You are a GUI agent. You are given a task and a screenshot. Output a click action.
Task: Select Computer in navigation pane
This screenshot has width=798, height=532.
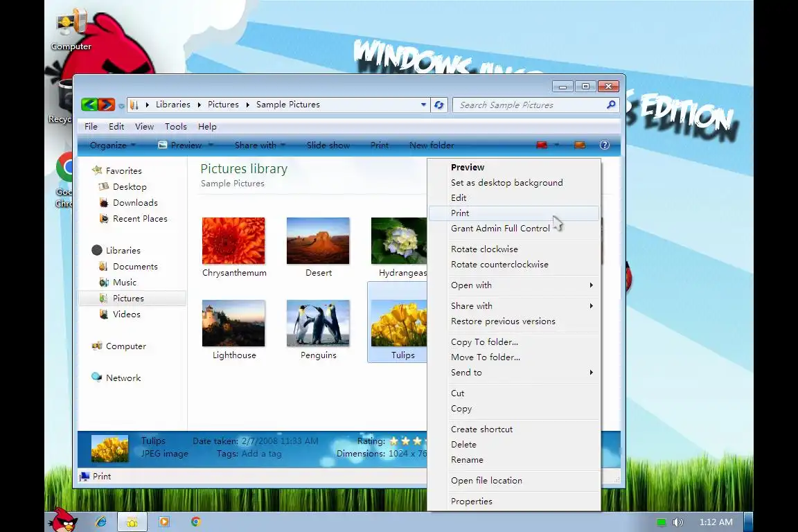coord(125,346)
